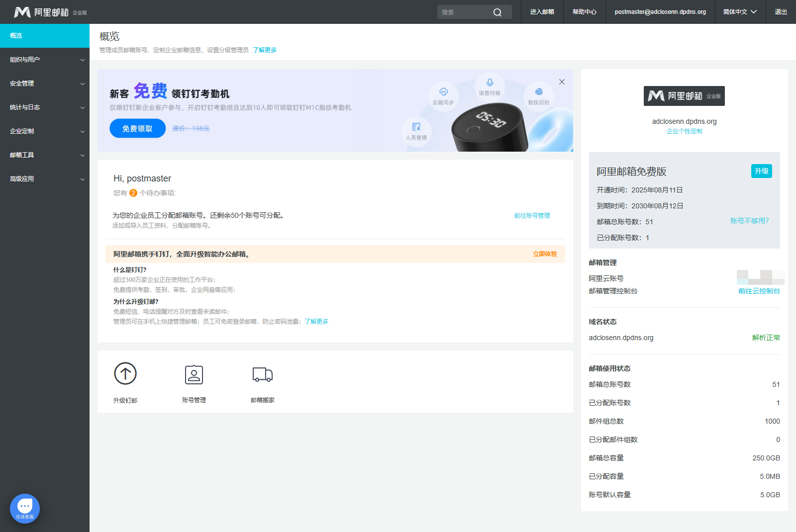Open the 简体中文 language dropdown
Screen dimensions: 796x532
coord(740,12)
